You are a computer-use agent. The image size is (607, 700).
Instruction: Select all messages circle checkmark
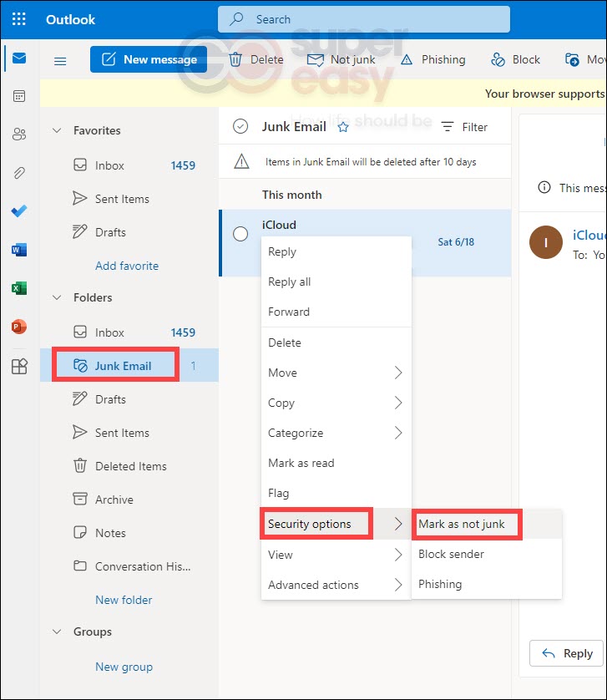(240, 126)
